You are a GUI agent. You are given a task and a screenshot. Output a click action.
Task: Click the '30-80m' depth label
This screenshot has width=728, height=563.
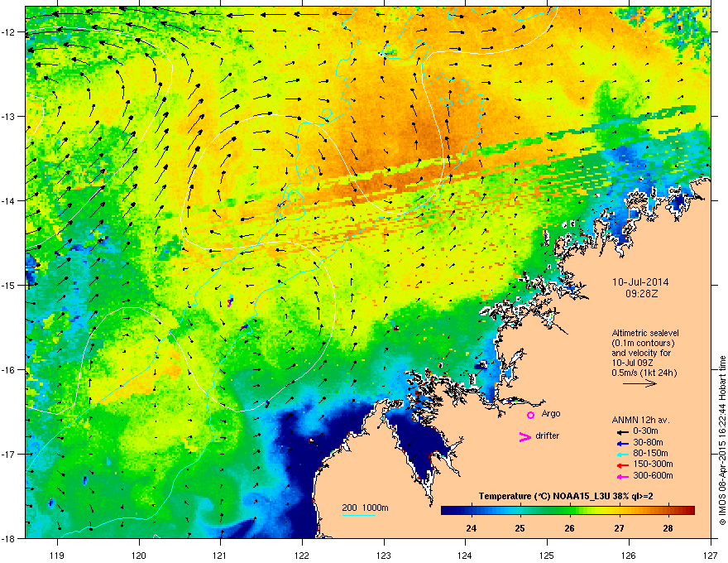click(648, 442)
